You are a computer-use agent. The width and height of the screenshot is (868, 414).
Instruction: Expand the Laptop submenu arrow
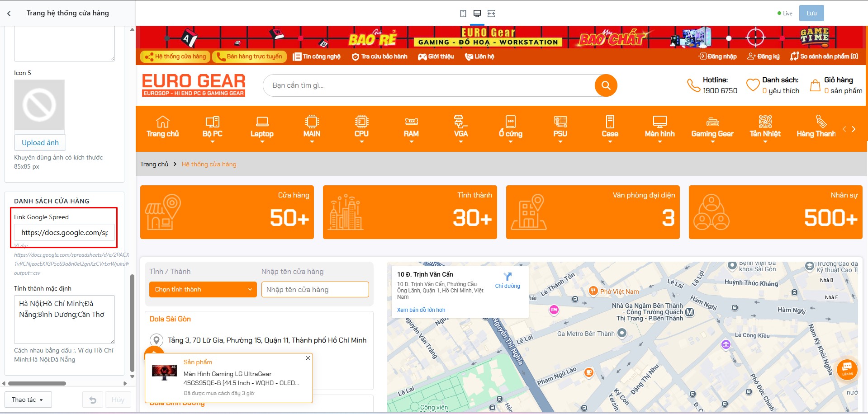(262, 142)
